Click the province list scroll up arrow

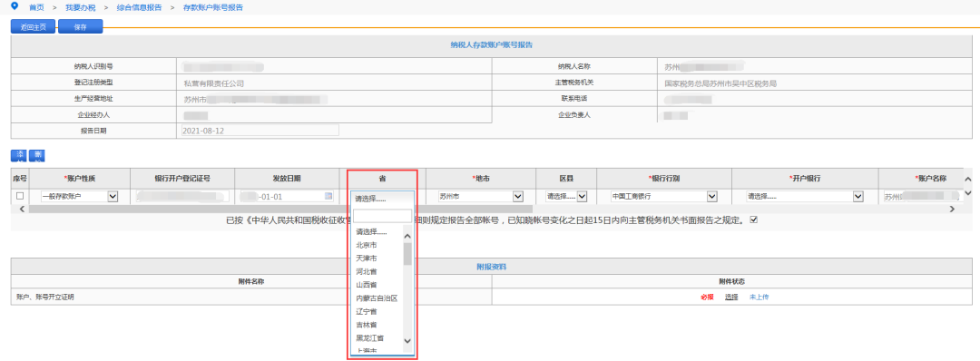coord(407,236)
